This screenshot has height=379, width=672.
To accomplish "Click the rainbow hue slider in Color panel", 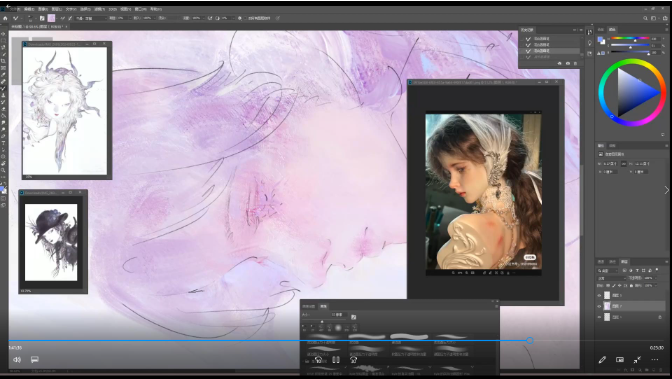I will (x=630, y=39).
